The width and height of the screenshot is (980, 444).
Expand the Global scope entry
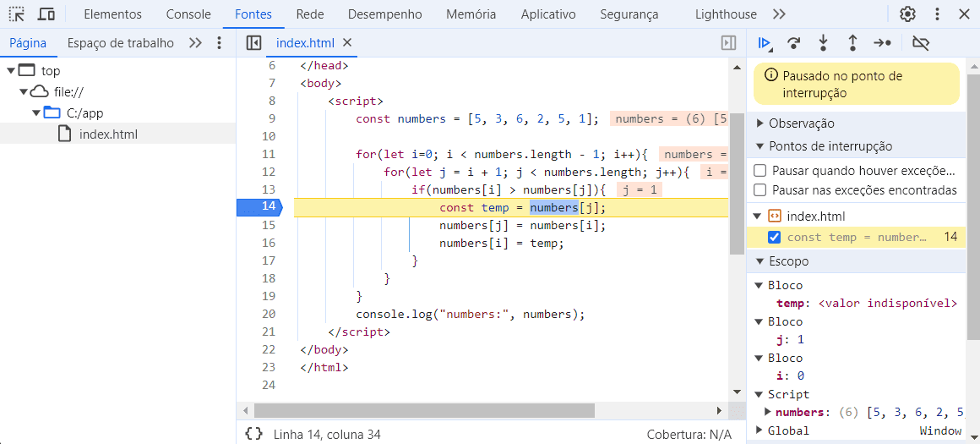pos(760,430)
